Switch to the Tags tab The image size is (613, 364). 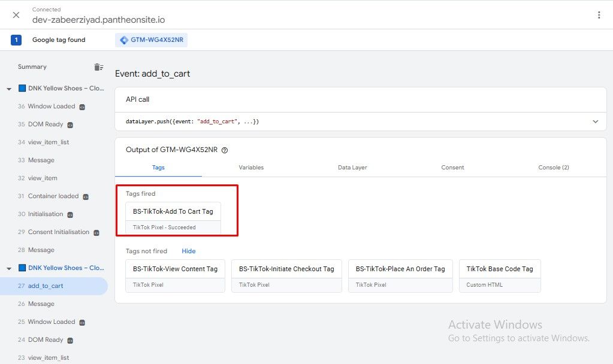tap(158, 168)
